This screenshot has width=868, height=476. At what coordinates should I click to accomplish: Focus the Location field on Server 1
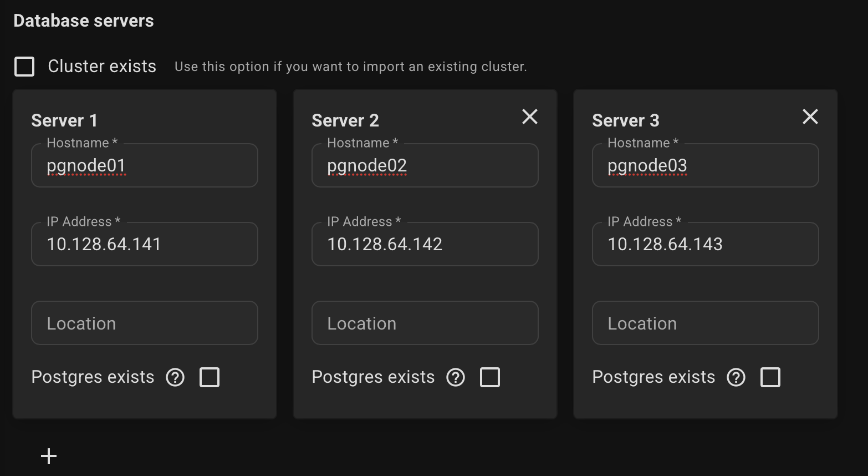(x=144, y=323)
